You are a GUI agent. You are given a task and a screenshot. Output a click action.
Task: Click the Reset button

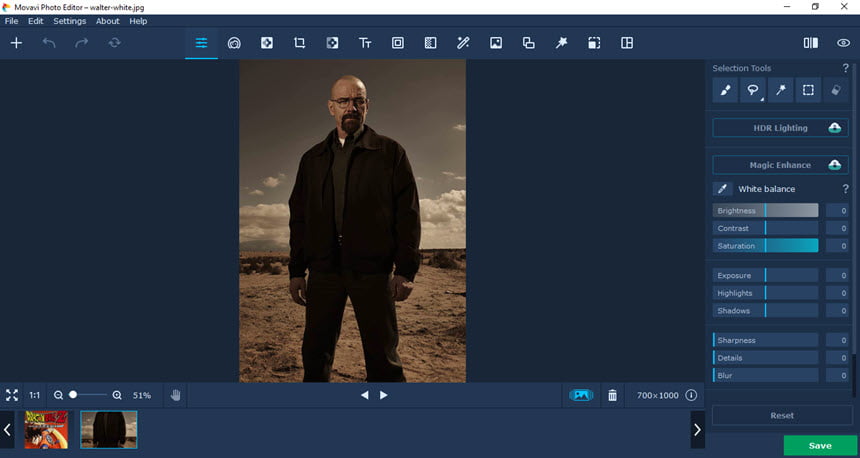tap(782, 415)
